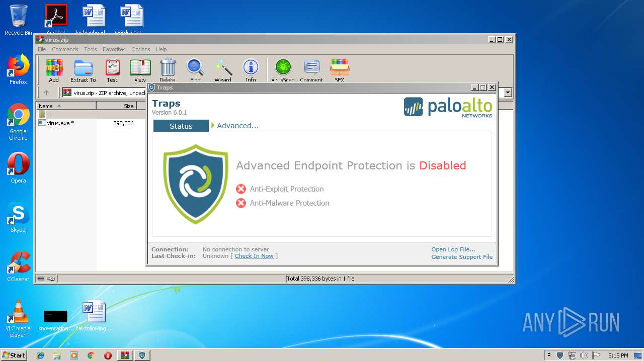Click the Anti-Exploit Protection status text
This screenshot has height=362, width=644.
(287, 189)
